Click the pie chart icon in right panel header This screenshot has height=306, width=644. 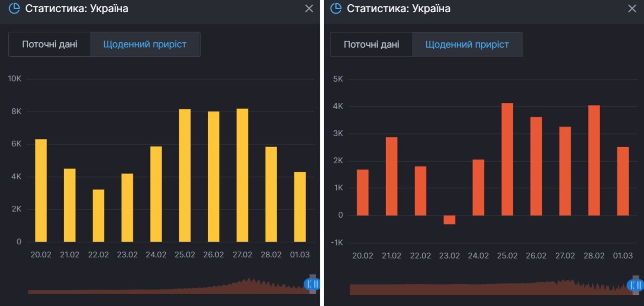336,8
